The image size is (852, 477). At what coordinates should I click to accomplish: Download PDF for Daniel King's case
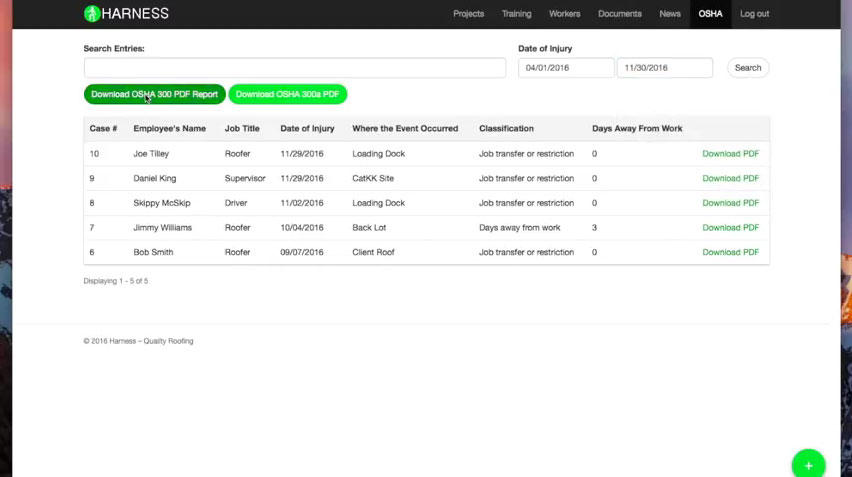[730, 179]
